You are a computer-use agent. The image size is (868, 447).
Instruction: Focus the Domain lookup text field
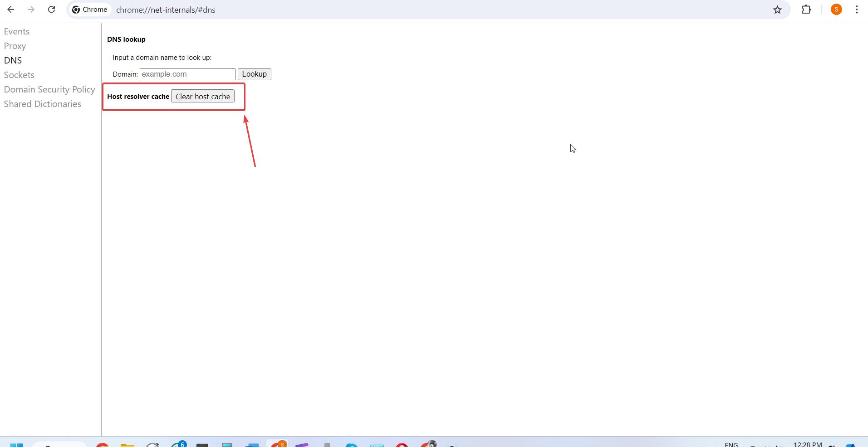187,74
